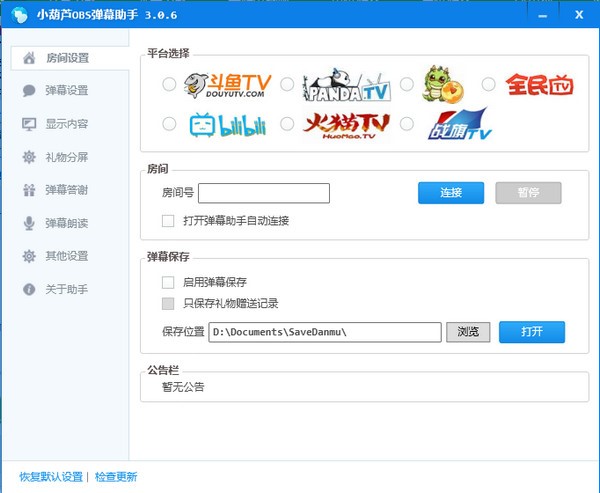Click the monitor icon for 显示内容
This screenshot has height=493, width=600.
(x=29, y=124)
